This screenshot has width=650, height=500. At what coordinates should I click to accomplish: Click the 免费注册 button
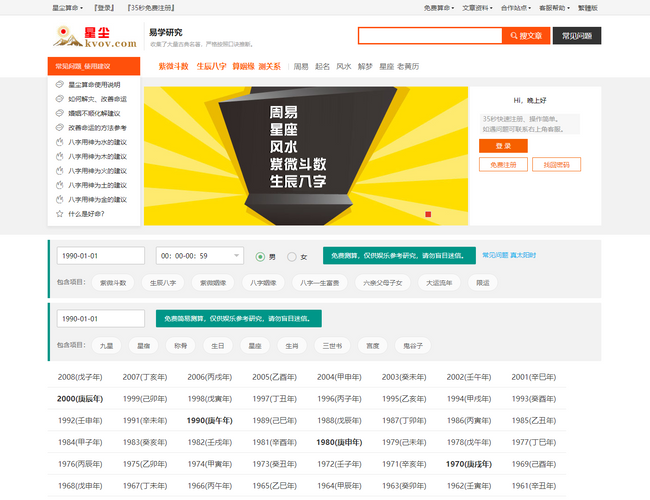click(x=503, y=164)
